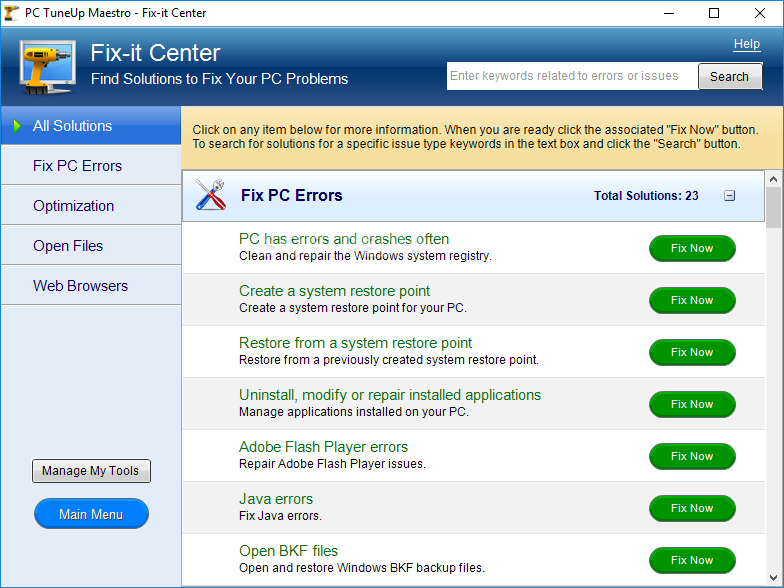784x588 pixels.
Task: Click 'Create a system restore point for your PC.'
Action: (x=353, y=308)
